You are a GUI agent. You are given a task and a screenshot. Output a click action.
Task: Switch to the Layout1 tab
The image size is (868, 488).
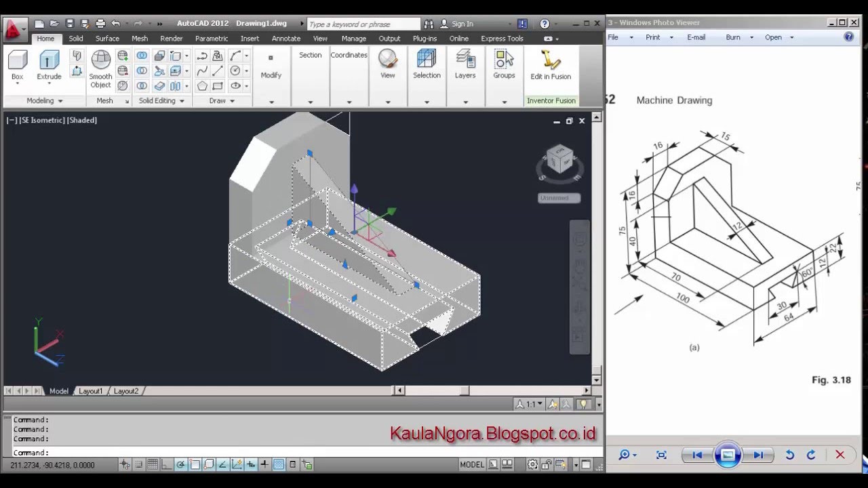coord(90,391)
